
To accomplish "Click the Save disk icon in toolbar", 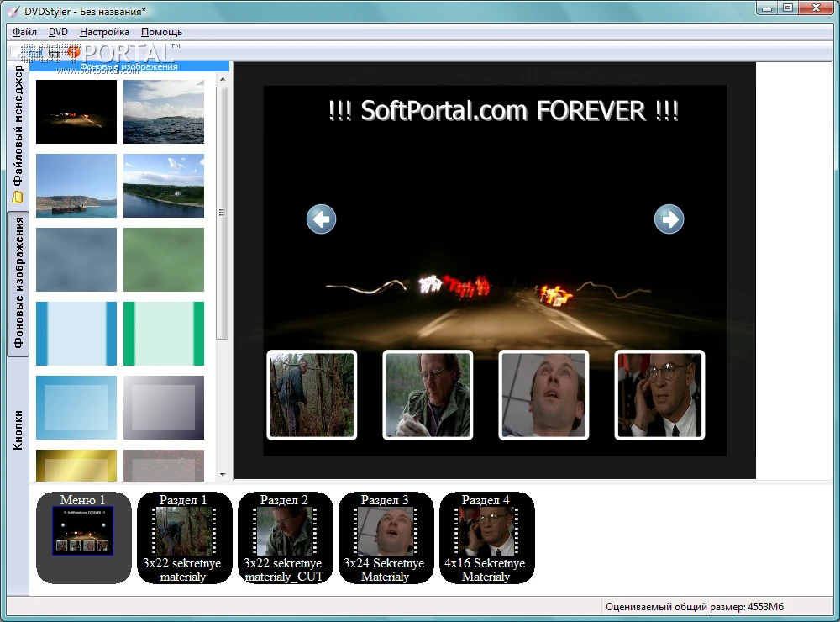I will 55,52.
